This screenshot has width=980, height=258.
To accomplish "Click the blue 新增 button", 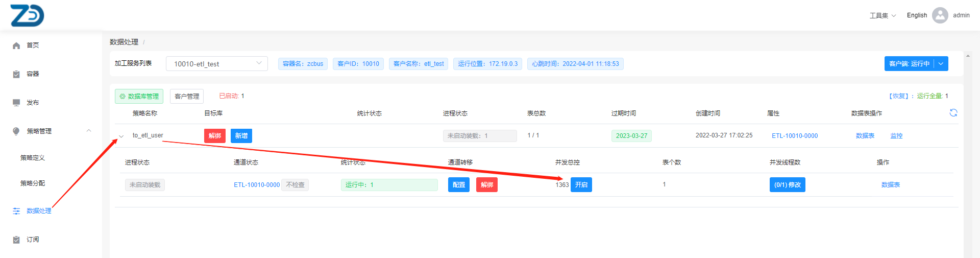I will [241, 136].
